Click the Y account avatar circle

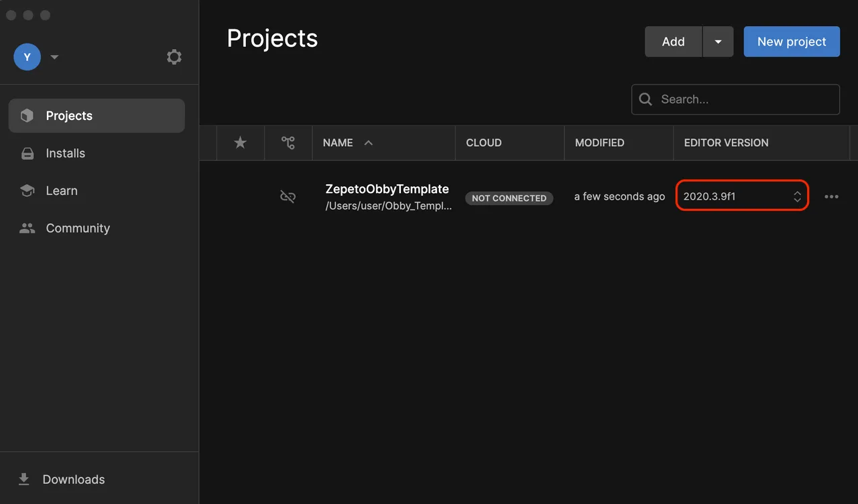pos(27,57)
